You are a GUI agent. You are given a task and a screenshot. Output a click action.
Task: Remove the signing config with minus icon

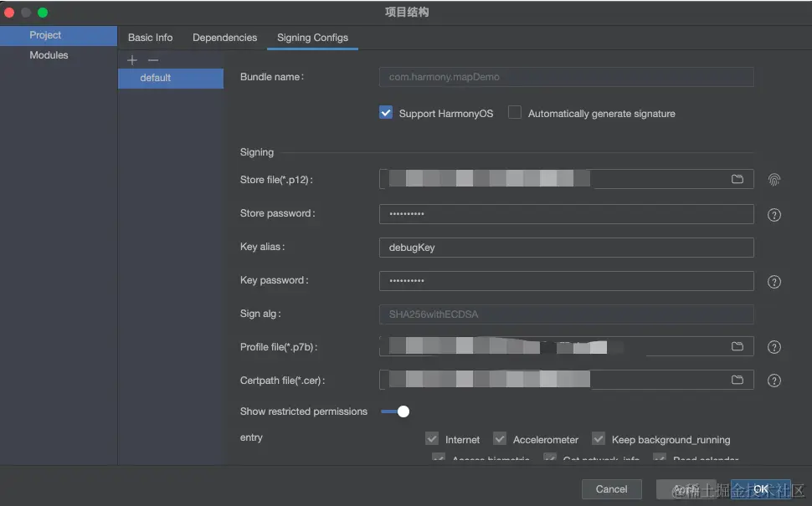pyautogui.click(x=152, y=60)
